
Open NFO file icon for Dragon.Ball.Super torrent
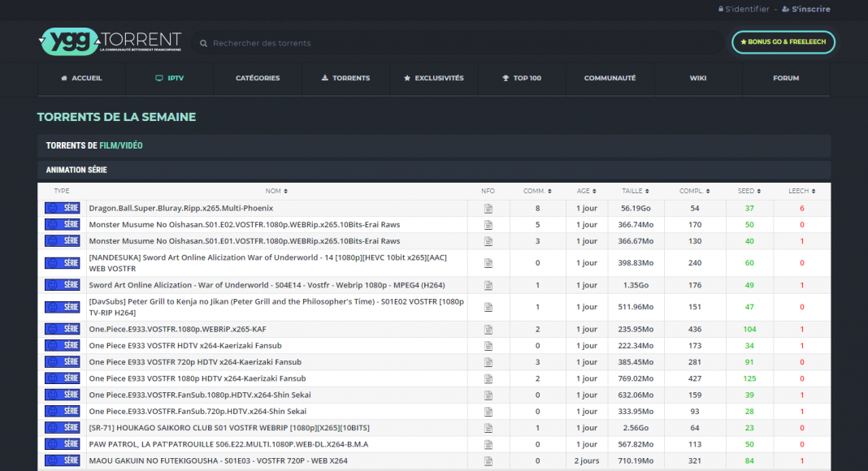[x=488, y=209]
